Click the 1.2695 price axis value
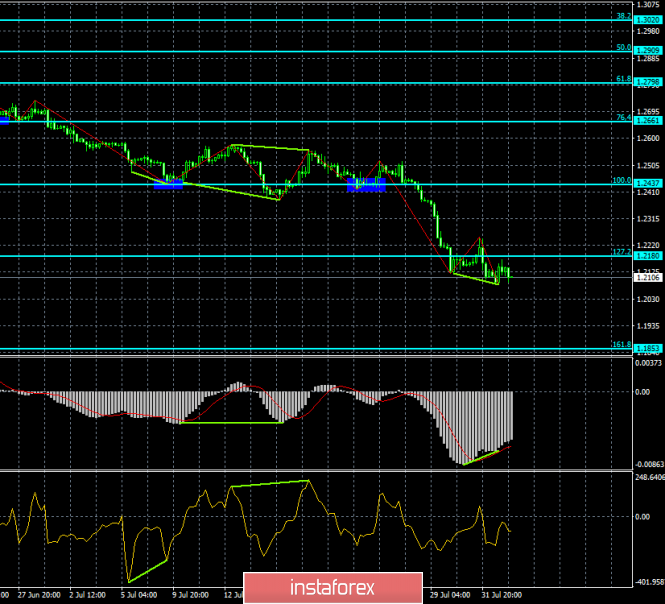 (648, 112)
